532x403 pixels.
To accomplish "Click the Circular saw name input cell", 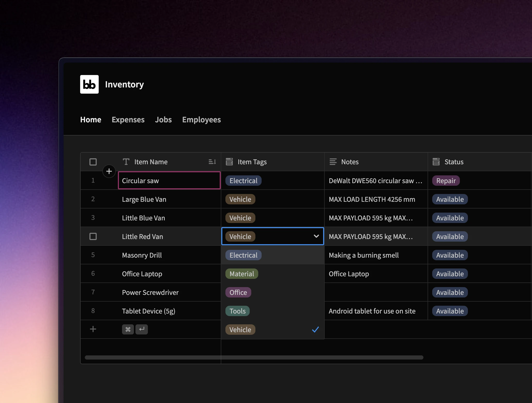I will [169, 181].
